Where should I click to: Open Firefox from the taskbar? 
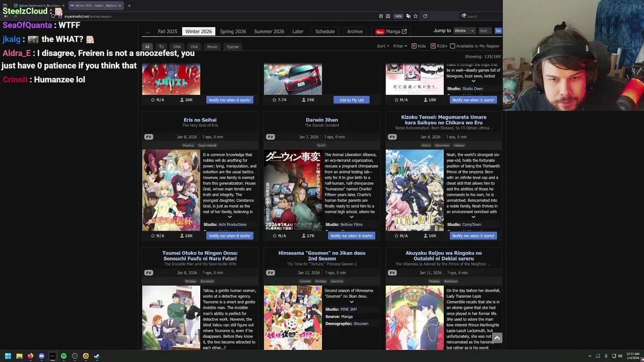click(30, 356)
